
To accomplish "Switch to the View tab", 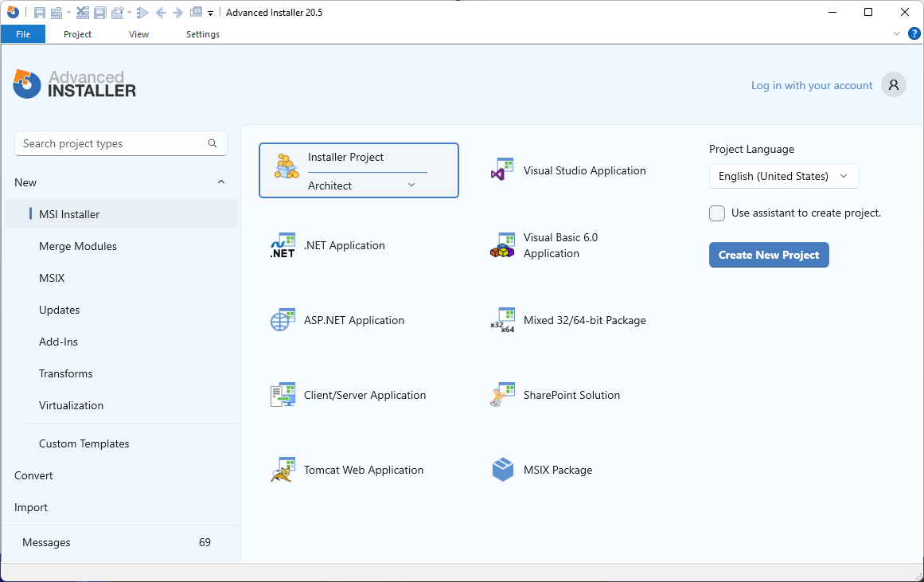I will click(x=138, y=34).
